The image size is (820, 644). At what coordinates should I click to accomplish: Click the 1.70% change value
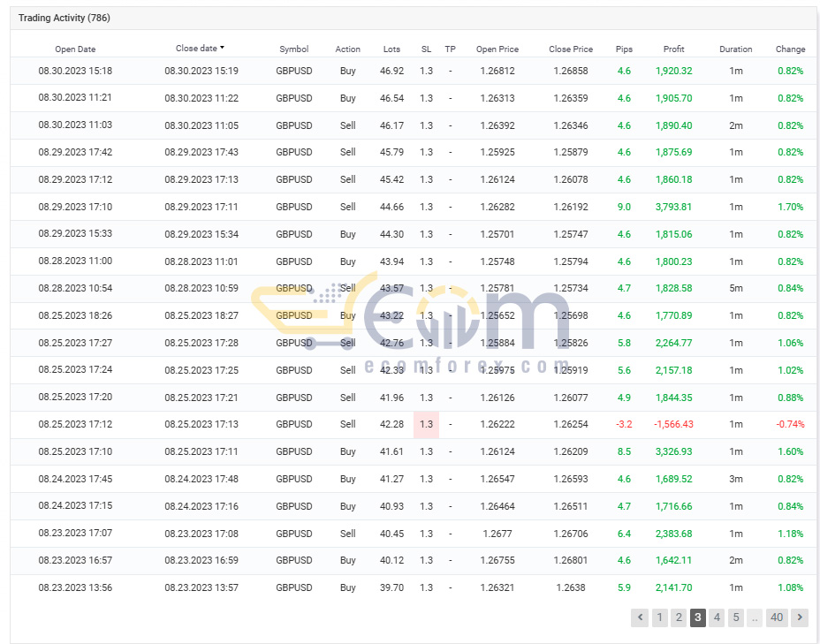click(790, 207)
